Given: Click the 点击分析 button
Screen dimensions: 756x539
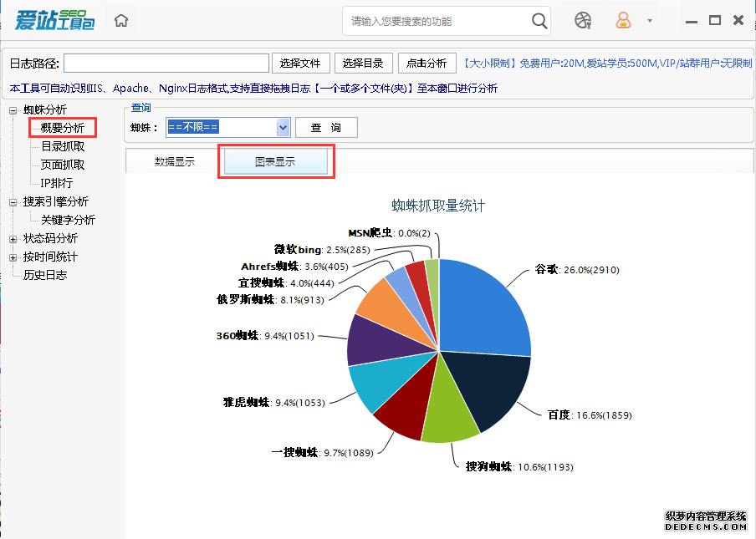Looking at the screenshot, I should (427, 64).
